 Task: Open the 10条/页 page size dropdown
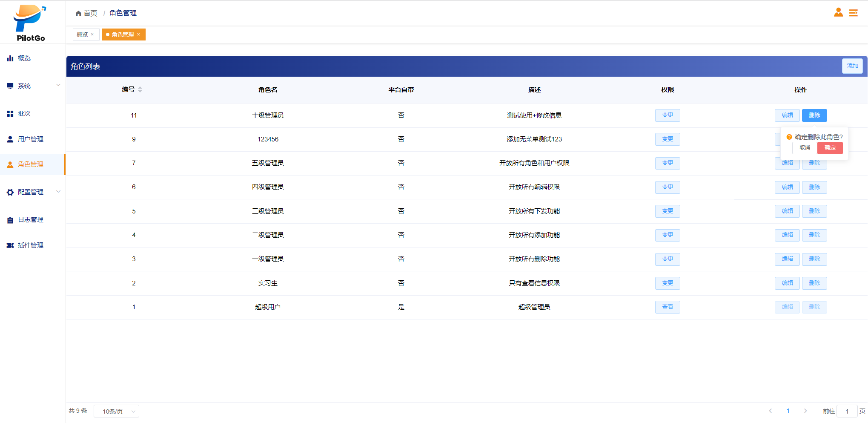(116, 411)
